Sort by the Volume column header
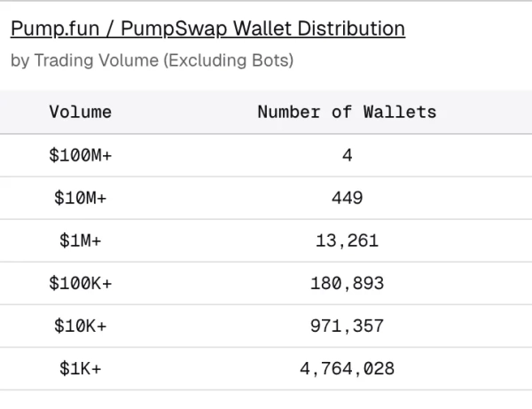The height and width of the screenshot is (409, 532). (81, 113)
